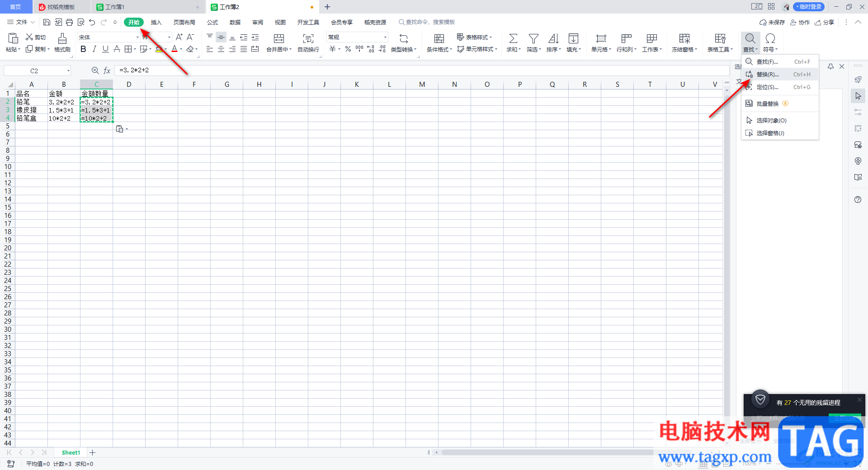Open the File (文件) menu
Image resolution: width=868 pixels, height=470 pixels.
pyautogui.click(x=21, y=22)
